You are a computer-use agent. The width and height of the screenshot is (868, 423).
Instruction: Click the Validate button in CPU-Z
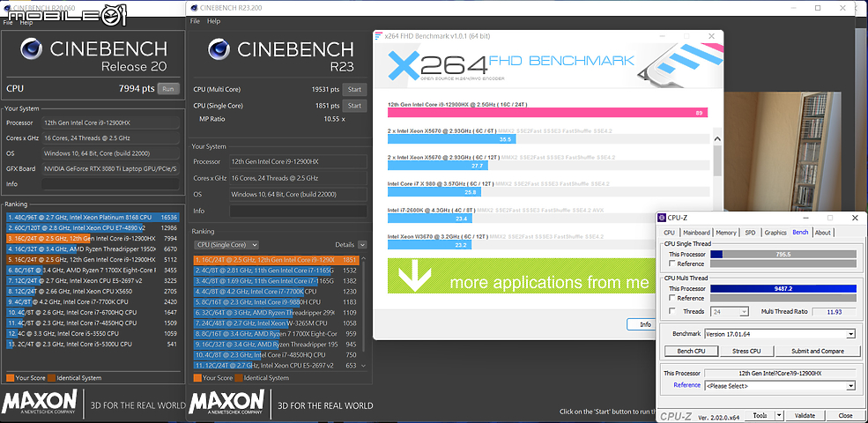(805, 415)
